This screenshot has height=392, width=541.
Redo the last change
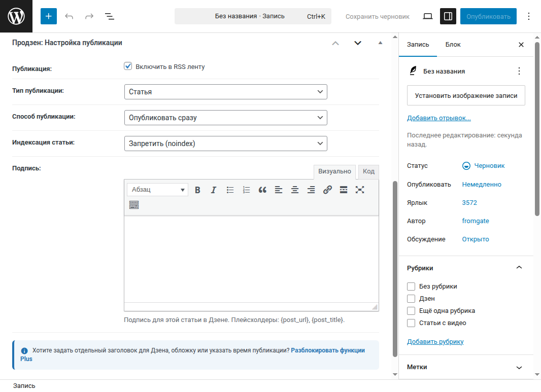[89, 16]
